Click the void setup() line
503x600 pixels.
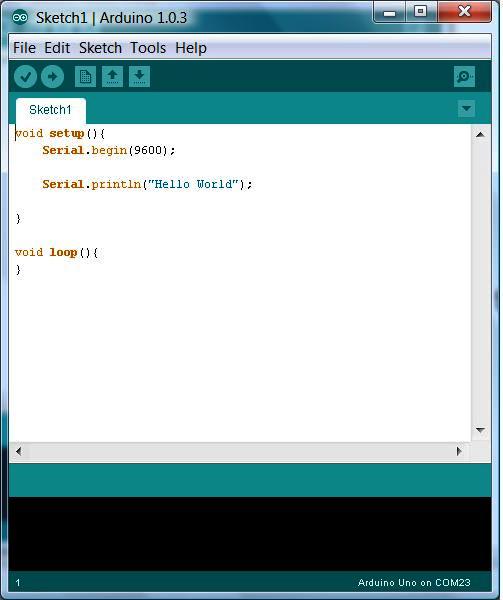coord(59,134)
